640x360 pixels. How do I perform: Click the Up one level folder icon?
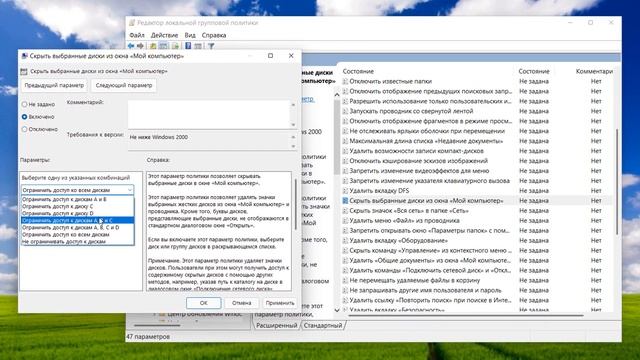(x=153, y=46)
